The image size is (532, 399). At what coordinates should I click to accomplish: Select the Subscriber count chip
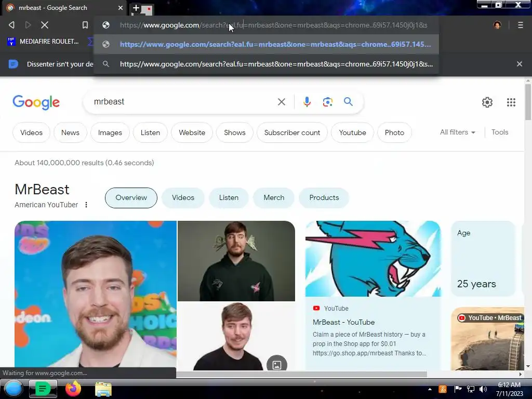(292, 132)
